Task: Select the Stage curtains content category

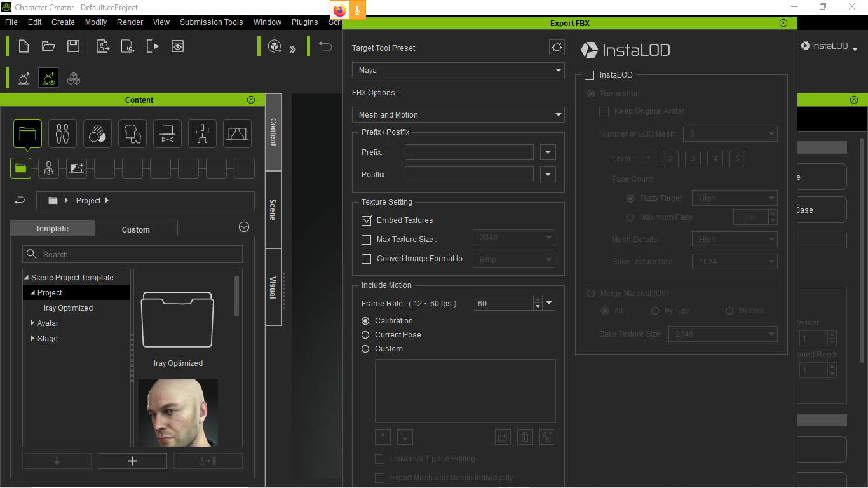Action: coord(237,133)
